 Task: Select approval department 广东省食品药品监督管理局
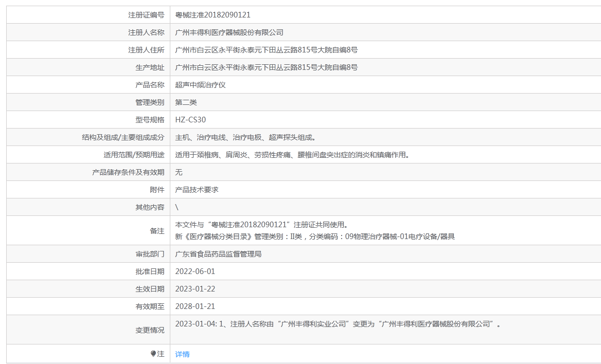pyautogui.click(x=219, y=254)
